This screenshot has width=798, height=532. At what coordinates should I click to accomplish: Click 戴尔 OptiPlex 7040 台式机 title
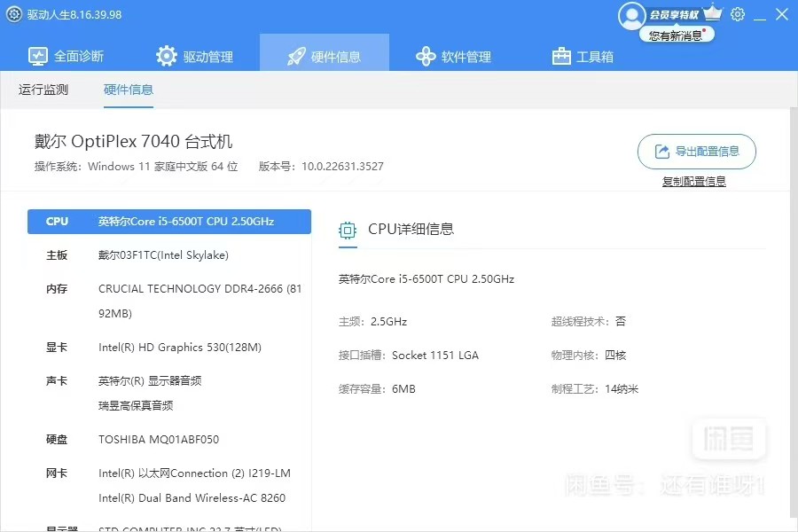pyautogui.click(x=133, y=141)
